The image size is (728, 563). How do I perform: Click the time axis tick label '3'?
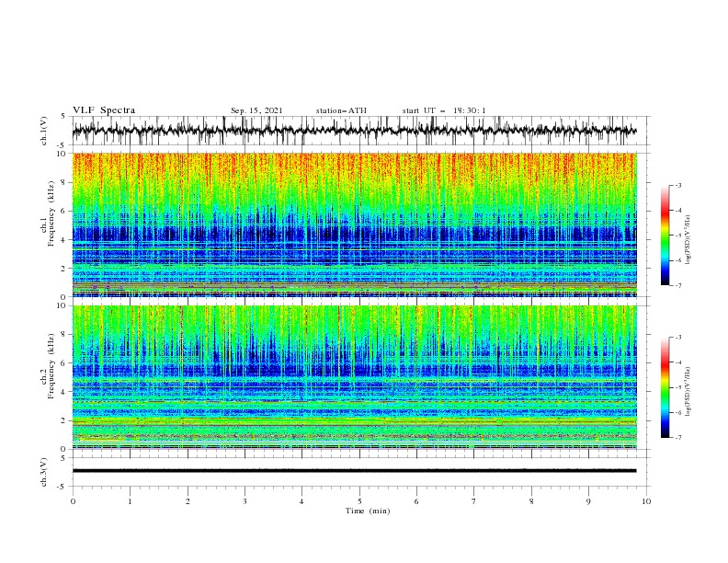[x=245, y=501]
